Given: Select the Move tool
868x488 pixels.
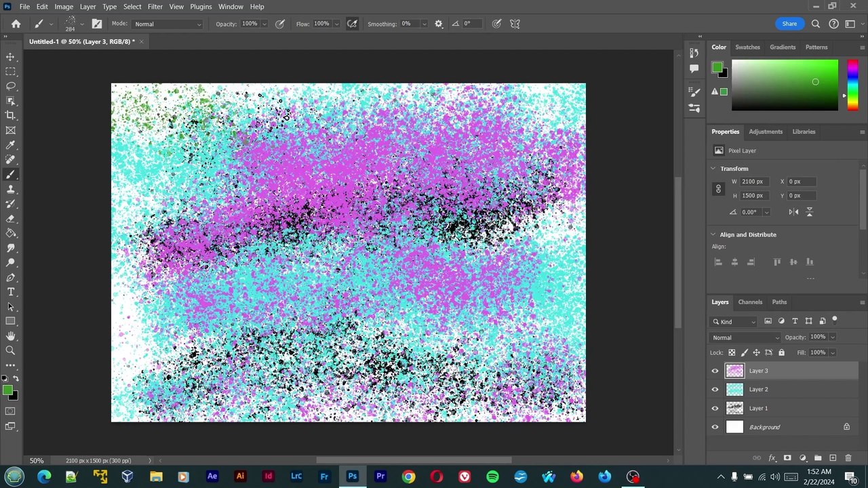Looking at the screenshot, I should pyautogui.click(x=10, y=57).
